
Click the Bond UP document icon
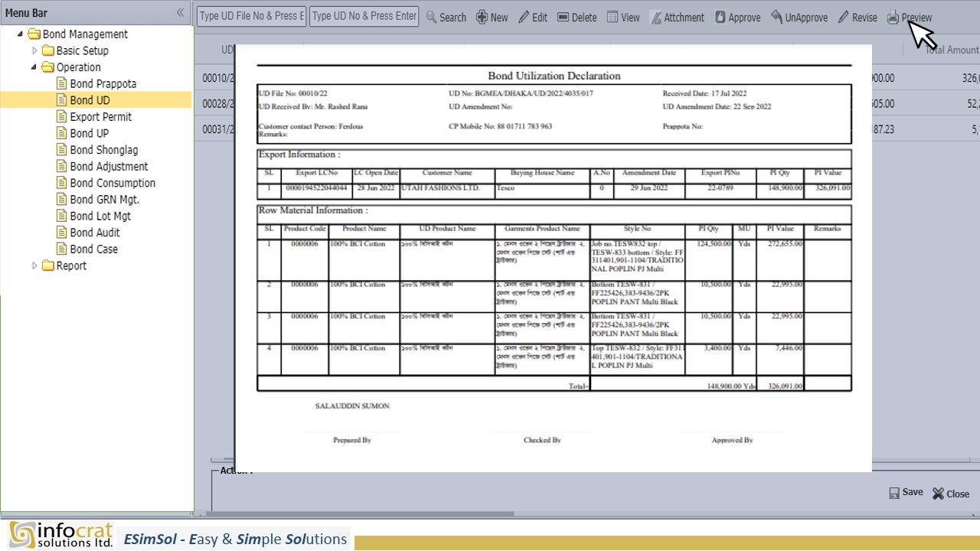(x=62, y=133)
